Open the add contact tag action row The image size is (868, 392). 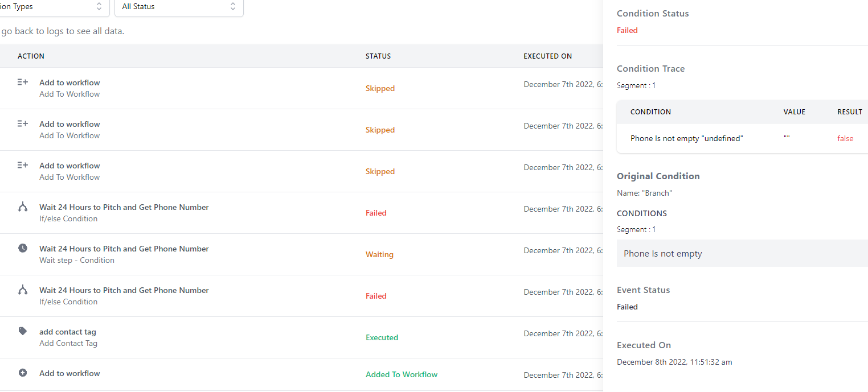tap(68, 332)
